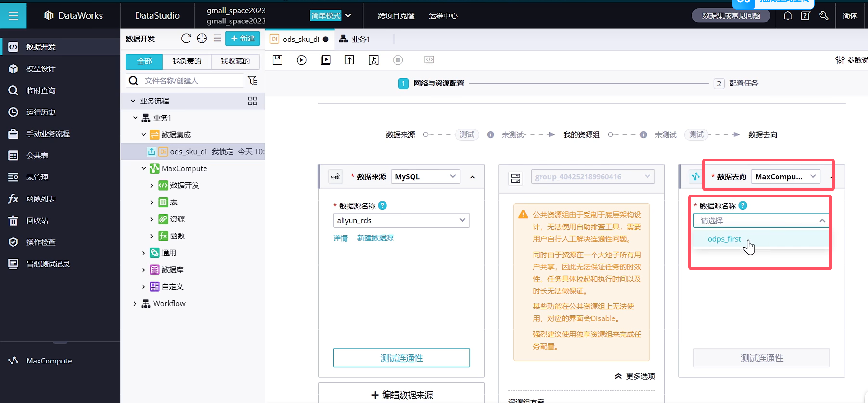
Task: Collapse the MaxCompute tree node
Action: coord(143,168)
